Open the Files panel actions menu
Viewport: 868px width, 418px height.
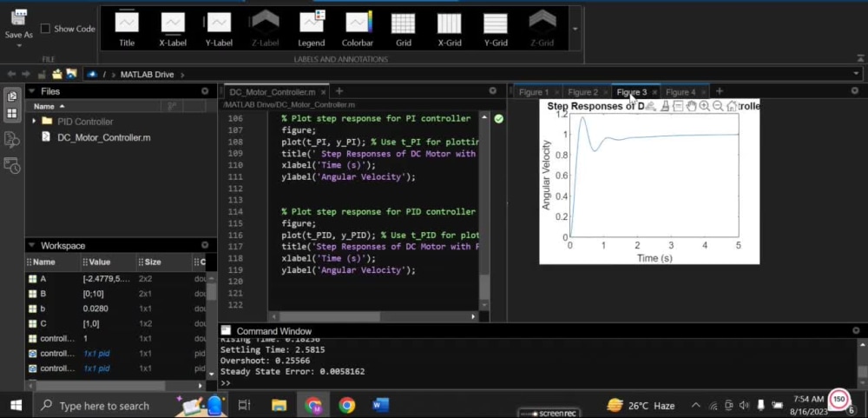(205, 91)
